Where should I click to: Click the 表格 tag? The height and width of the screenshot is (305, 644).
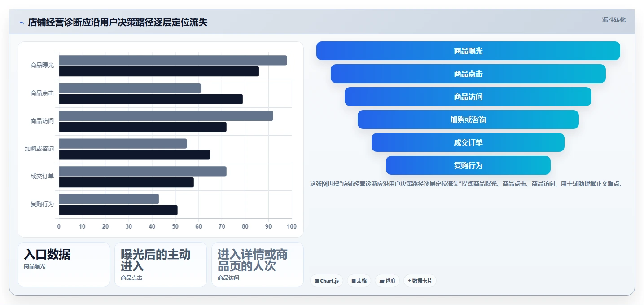[x=359, y=281]
